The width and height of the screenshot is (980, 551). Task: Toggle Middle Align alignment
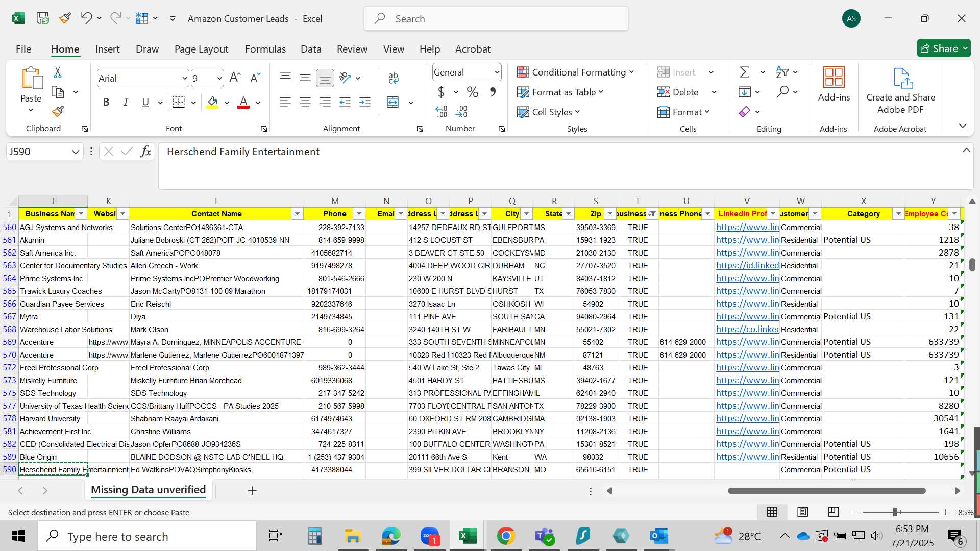[x=305, y=77]
